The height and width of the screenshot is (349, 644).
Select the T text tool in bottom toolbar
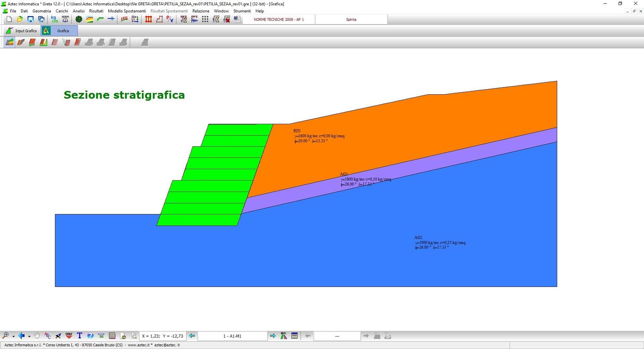pos(80,336)
